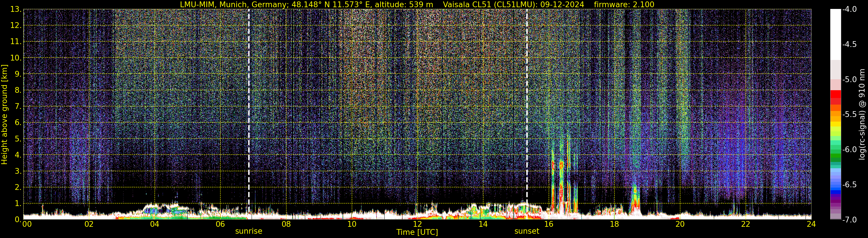Click the height axis tick label "13."
Viewport: 868px width, 238px height.
pos(16,10)
